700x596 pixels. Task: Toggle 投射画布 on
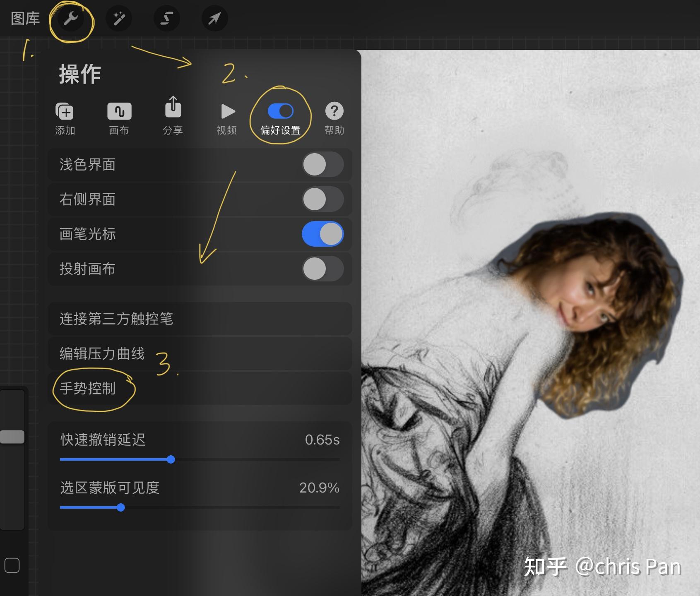tap(323, 269)
